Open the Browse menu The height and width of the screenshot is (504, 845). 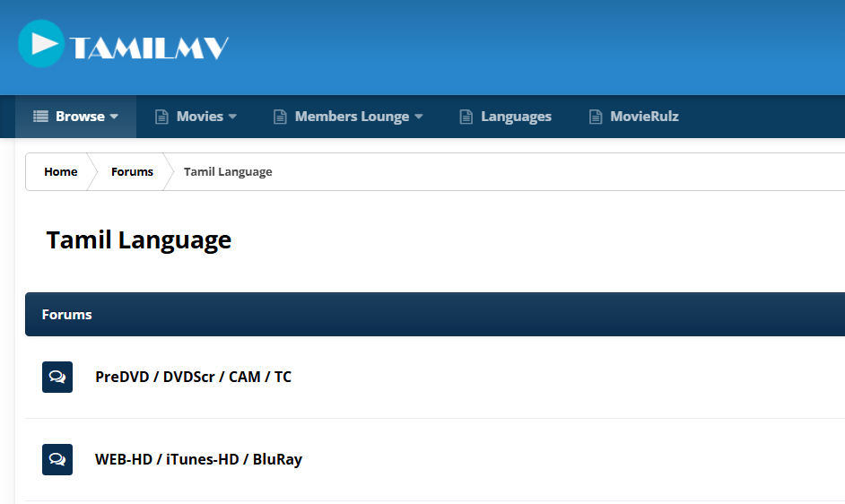pos(75,117)
